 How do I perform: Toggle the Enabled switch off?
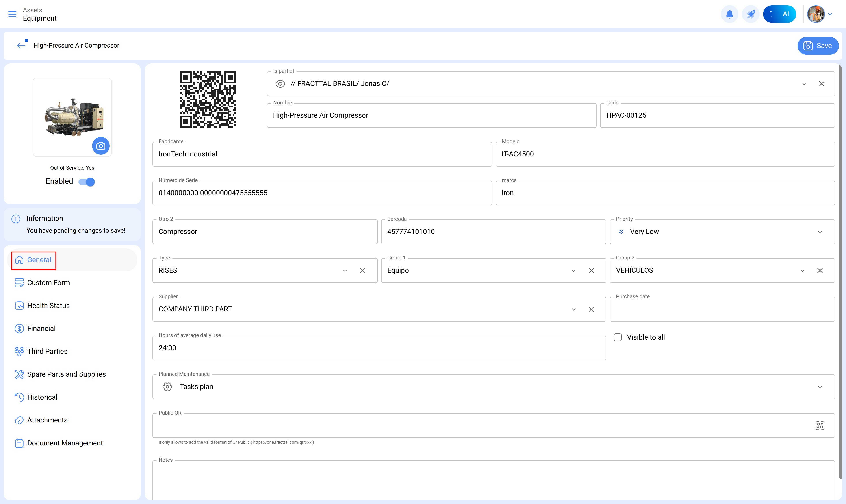coord(87,182)
